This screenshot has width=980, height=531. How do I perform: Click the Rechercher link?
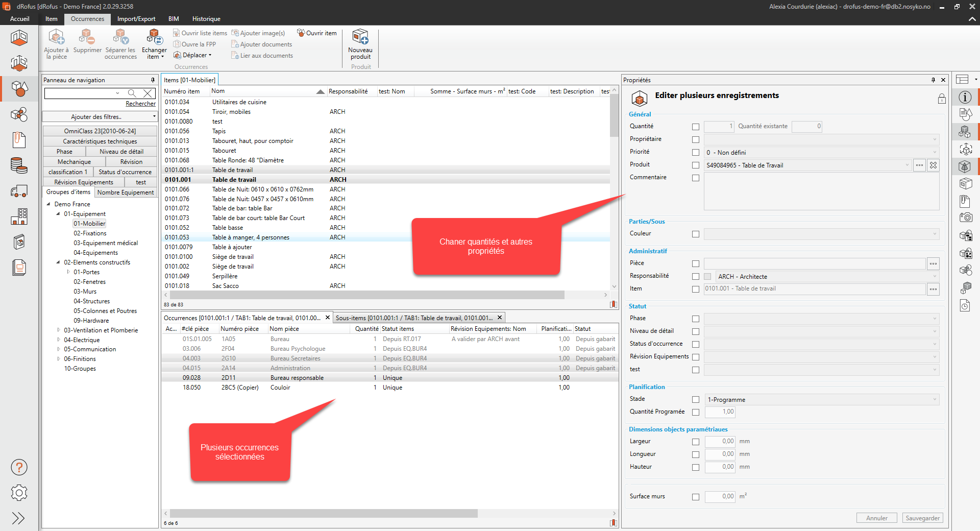point(140,104)
